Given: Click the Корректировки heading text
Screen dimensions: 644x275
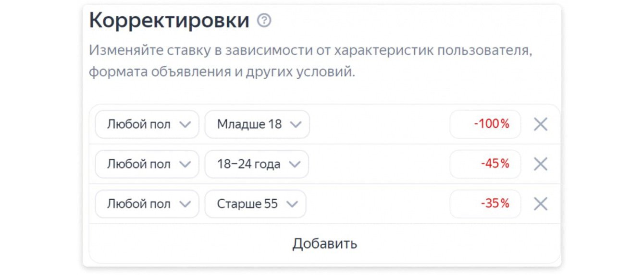Looking at the screenshot, I should coord(169,21).
